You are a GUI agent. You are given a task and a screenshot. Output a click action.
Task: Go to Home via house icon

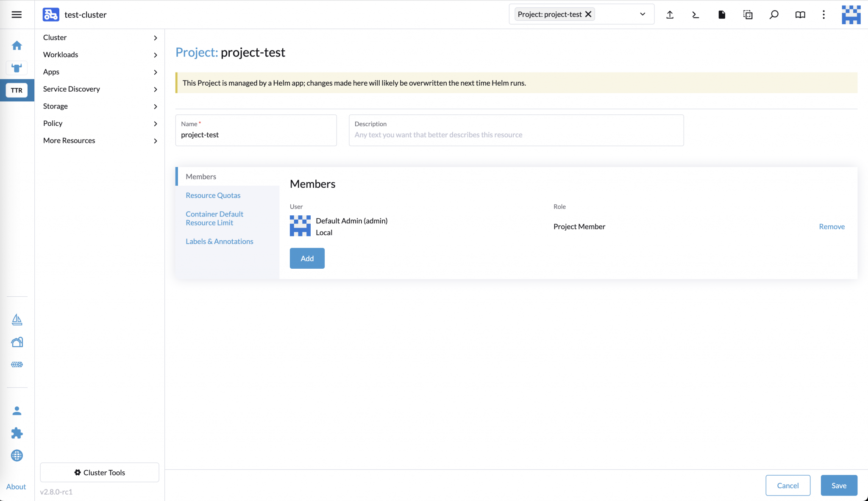click(17, 45)
